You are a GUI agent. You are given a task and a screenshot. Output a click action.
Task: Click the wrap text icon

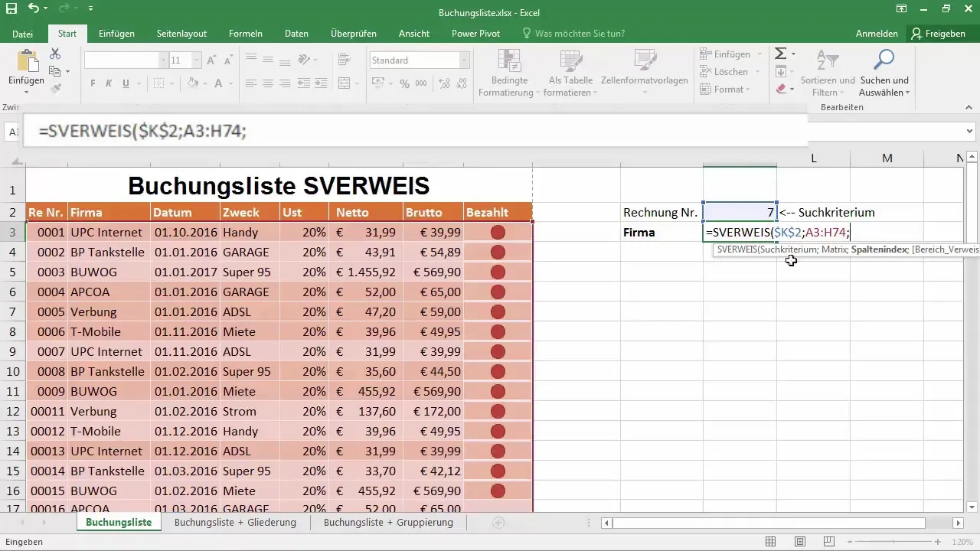tap(343, 60)
